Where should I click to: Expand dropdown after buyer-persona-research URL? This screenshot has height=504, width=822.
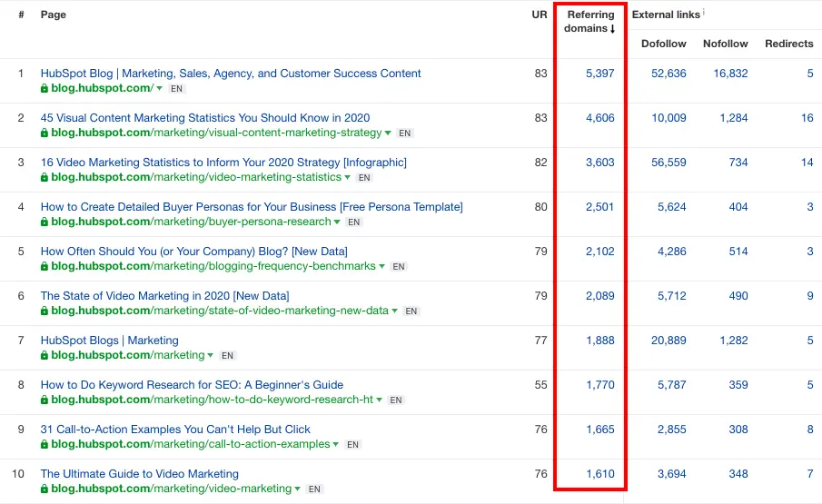pyautogui.click(x=337, y=222)
